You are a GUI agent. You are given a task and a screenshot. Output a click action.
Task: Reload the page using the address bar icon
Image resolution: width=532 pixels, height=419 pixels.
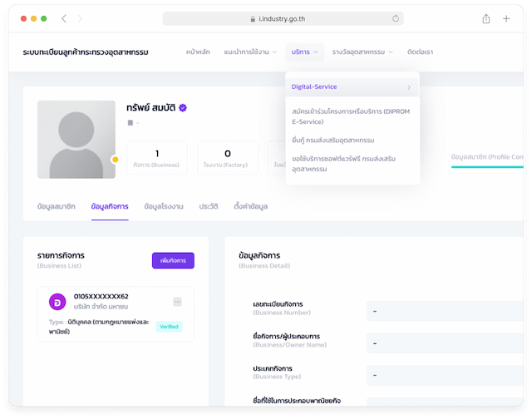coord(396,18)
